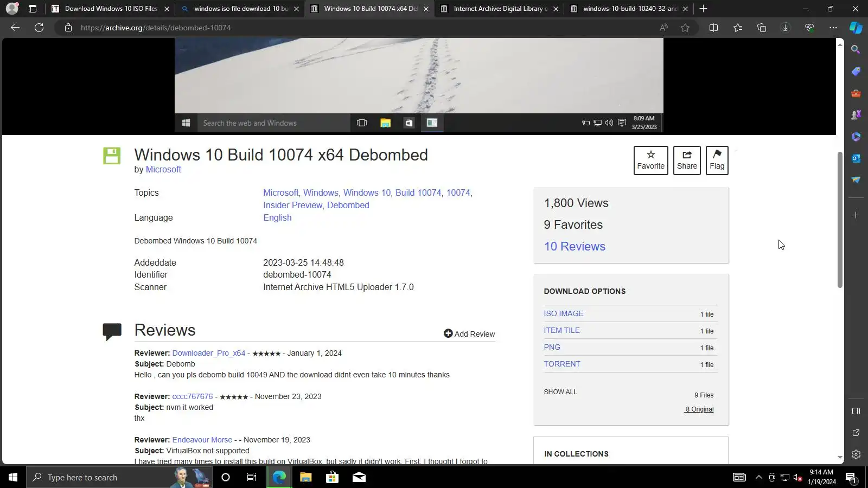Open the Microsoft author link
The image size is (868, 488).
point(163,170)
